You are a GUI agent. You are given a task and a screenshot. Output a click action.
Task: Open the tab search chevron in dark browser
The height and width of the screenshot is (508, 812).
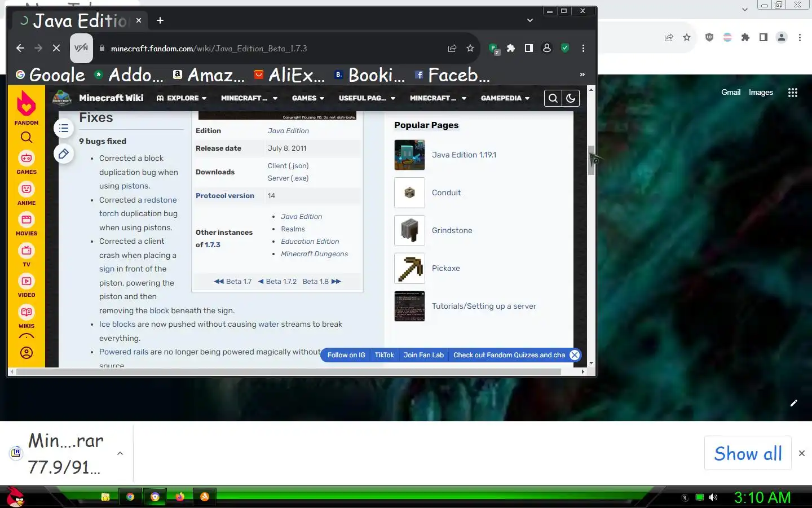pyautogui.click(x=530, y=20)
